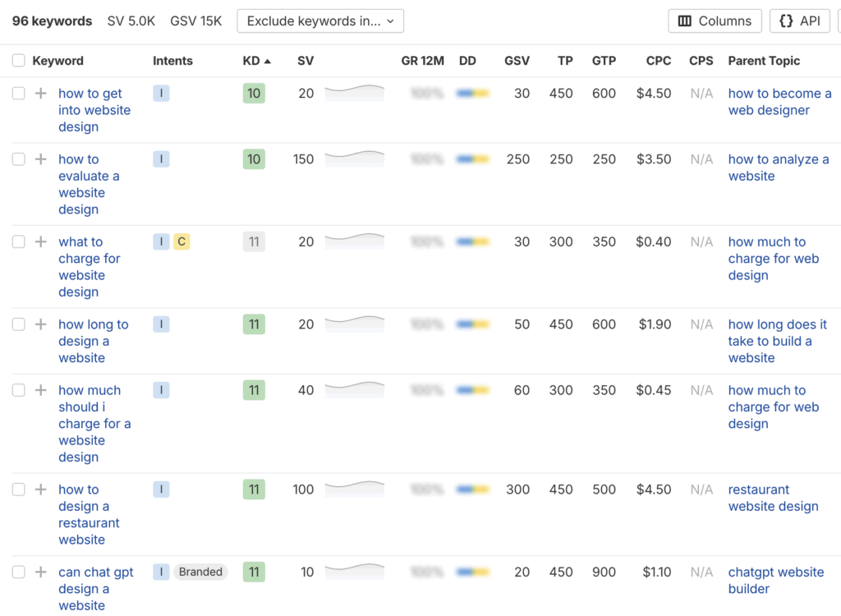Open the "Exclude keywords in..." dropdown
Screen dimensions: 841x616
(x=320, y=21)
